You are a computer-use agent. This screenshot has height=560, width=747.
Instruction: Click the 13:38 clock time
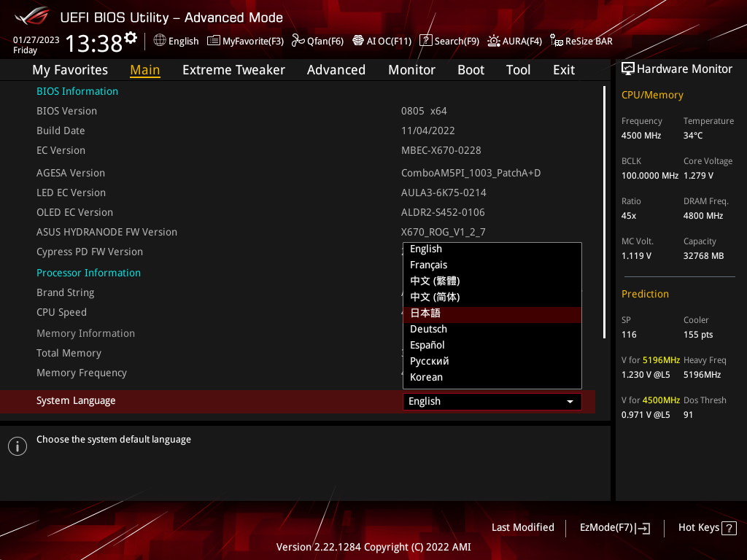click(x=94, y=44)
